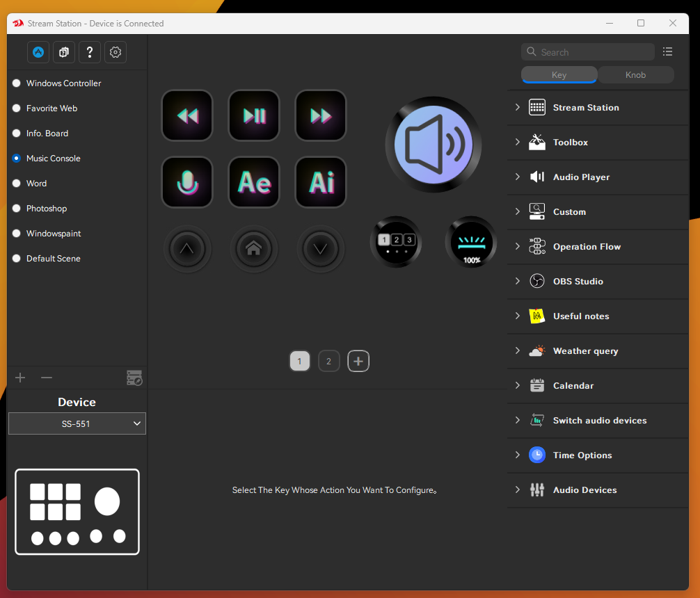Click the 'Weather query' label
The height and width of the screenshot is (598, 700).
click(x=585, y=351)
